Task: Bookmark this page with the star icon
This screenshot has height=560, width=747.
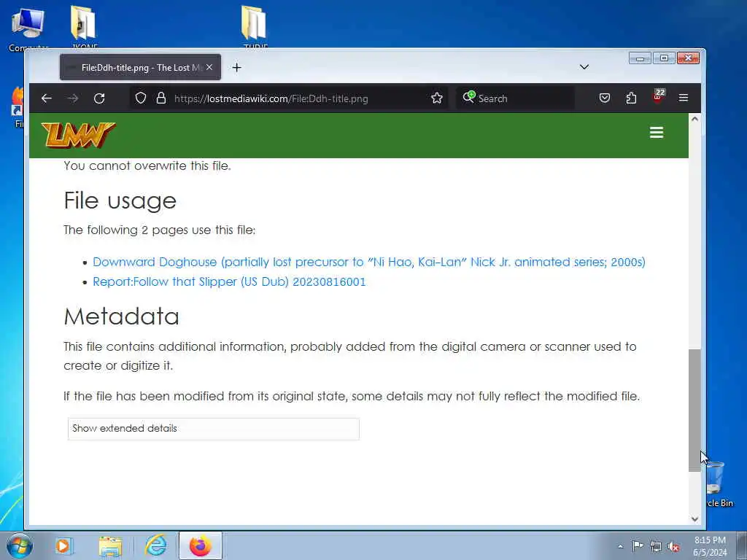Action: (436, 98)
